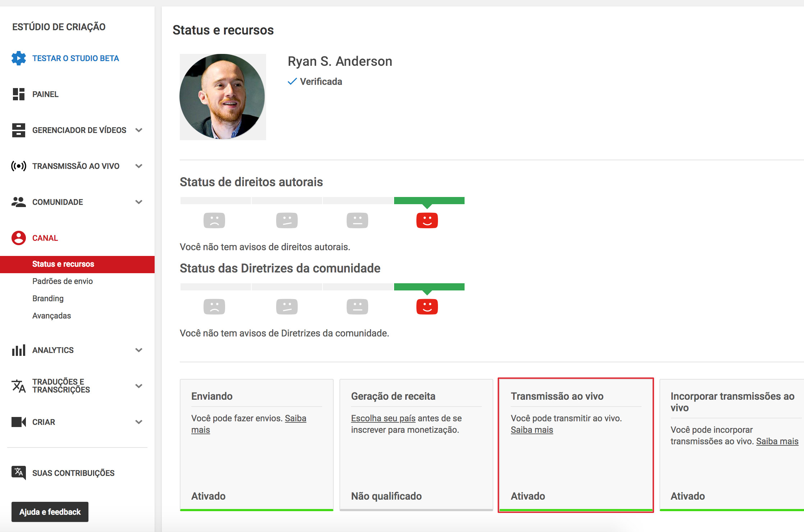This screenshot has height=532, width=804.
Task: Click the Escolha seu país link
Action: click(383, 418)
